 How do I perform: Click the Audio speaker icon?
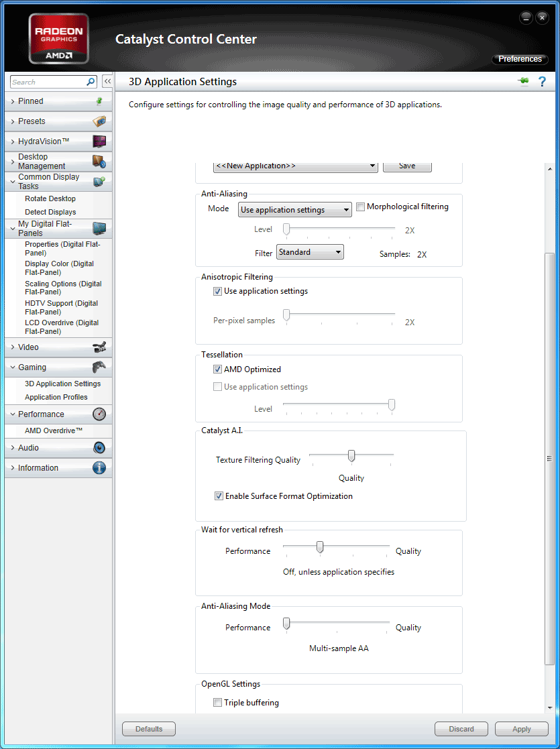click(x=99, y=447)
